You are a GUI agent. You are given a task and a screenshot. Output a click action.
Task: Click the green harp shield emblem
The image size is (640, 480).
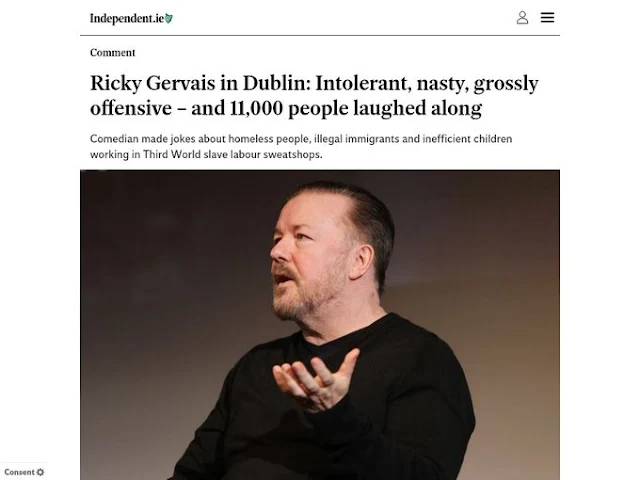(169, 18)
